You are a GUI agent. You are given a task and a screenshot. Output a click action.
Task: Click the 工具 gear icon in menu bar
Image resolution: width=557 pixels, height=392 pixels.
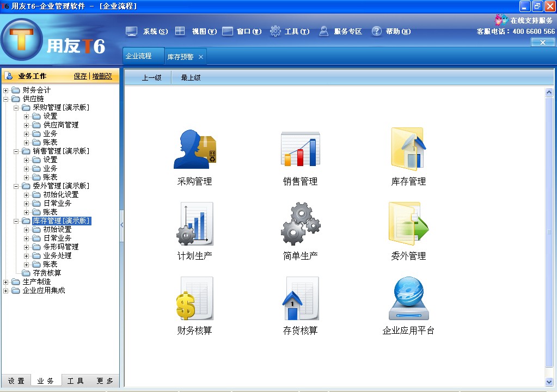(276, 31)
